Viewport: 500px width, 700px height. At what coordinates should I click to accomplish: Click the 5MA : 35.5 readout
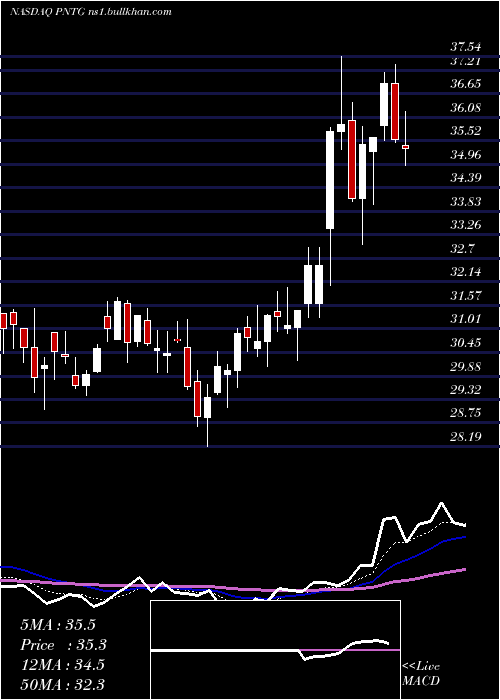coord(58,625)
